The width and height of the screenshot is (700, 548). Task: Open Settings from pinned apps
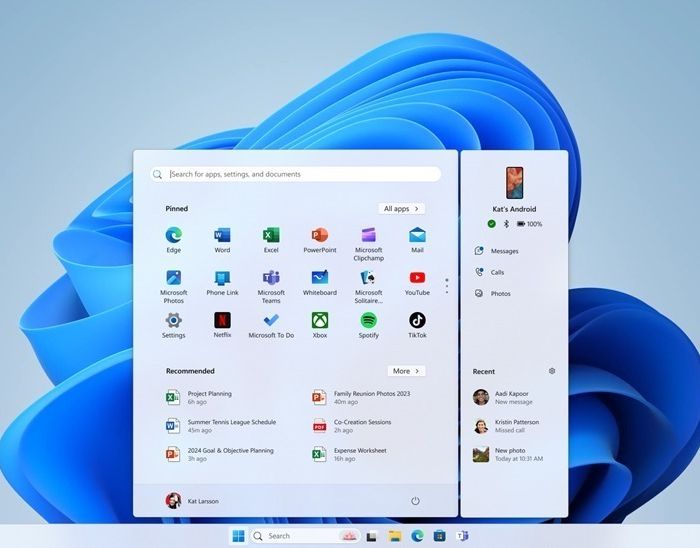174,325
